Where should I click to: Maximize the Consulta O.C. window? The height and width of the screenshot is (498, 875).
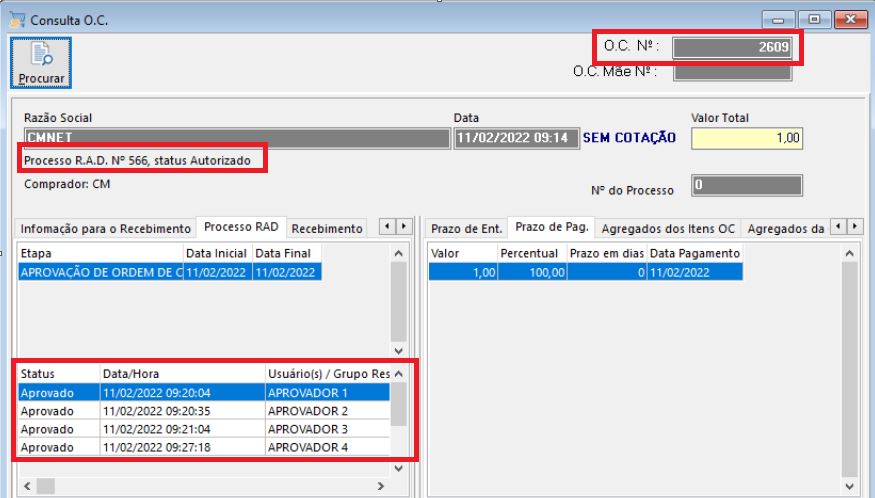(814, 20)
